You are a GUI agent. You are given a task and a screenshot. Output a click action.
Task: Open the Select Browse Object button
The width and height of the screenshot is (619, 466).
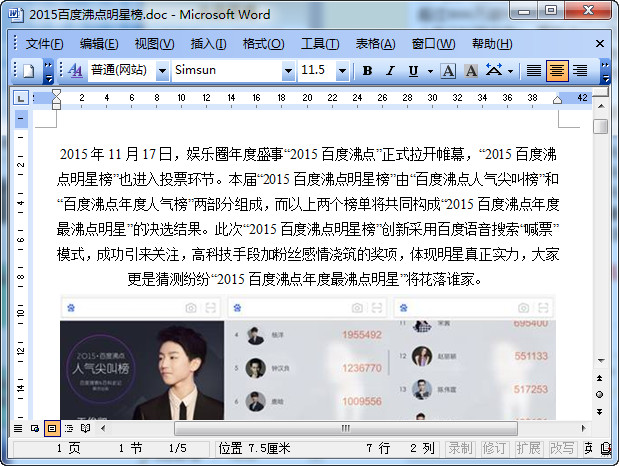(x=600, y=395)
